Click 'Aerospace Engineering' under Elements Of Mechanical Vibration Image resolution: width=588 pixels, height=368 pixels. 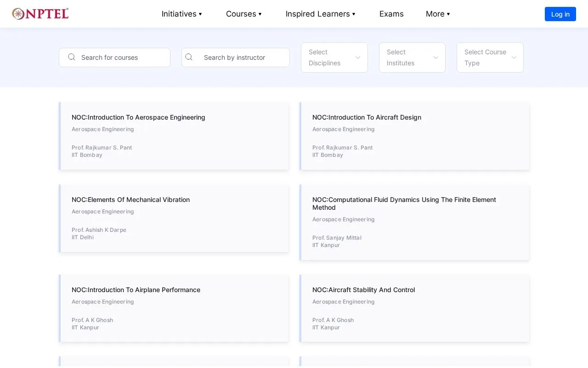[103, 212]
